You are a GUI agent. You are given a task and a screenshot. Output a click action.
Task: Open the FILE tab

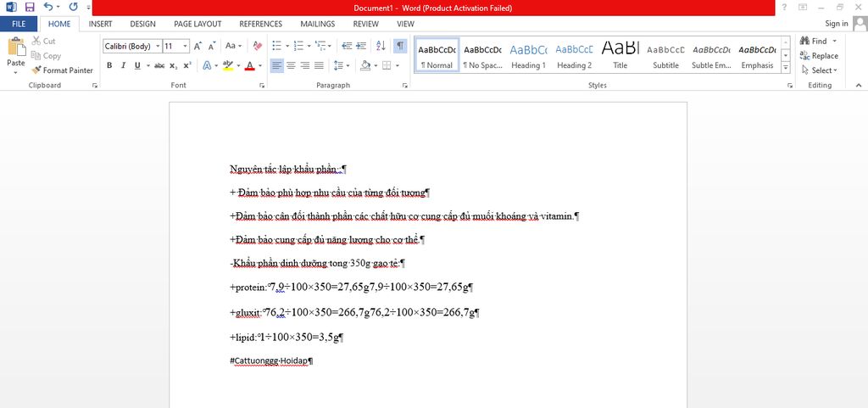[x=19, y=24]
